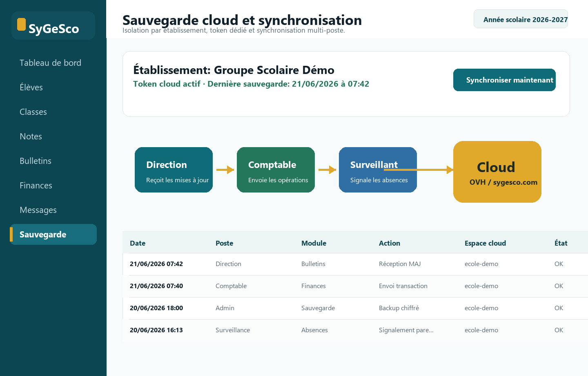Open Tableau de bord in sidebar
Viewport: 588px width, 376px height.
[x=50, y=63]
